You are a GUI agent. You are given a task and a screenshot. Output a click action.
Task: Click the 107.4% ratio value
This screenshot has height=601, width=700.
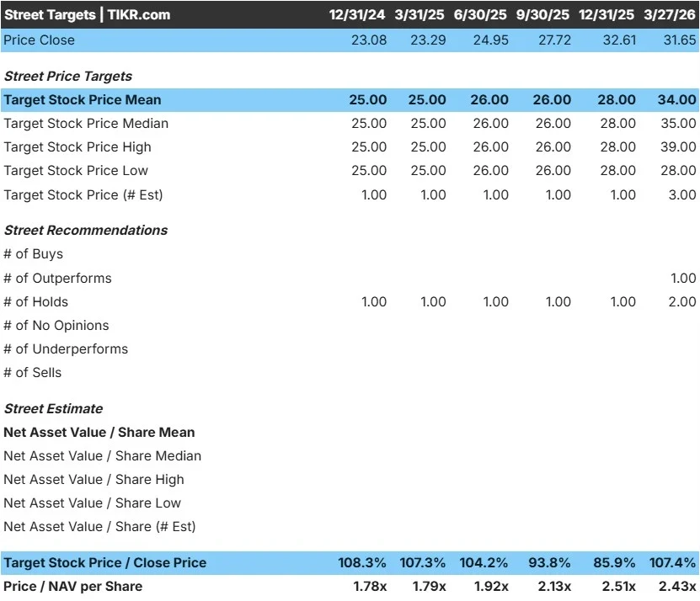[673, 563]
